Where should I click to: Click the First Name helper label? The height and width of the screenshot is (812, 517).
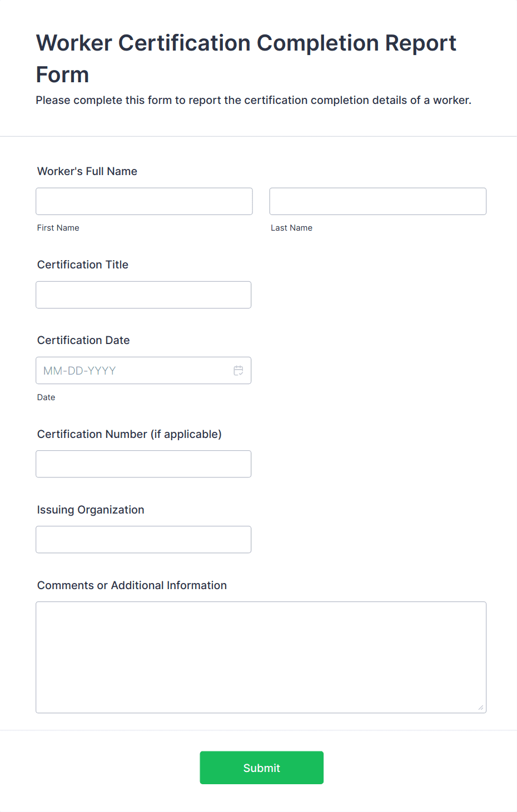(x=58, y=227)
